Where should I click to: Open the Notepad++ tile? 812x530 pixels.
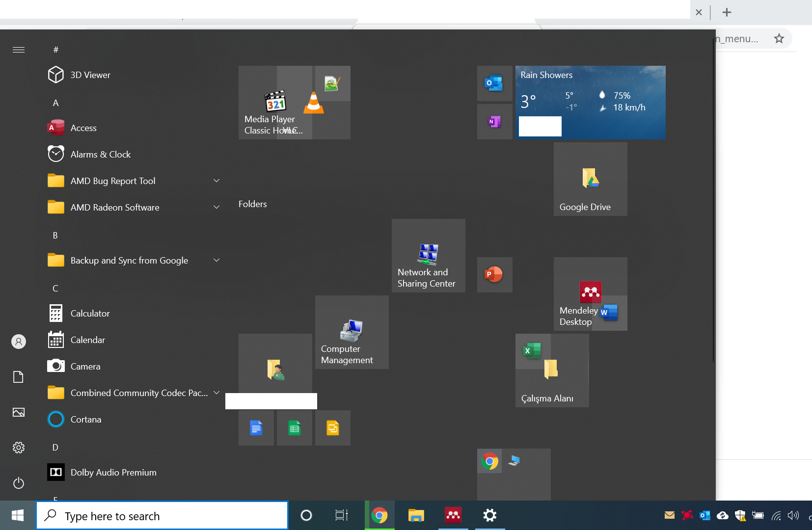(333, 83)
